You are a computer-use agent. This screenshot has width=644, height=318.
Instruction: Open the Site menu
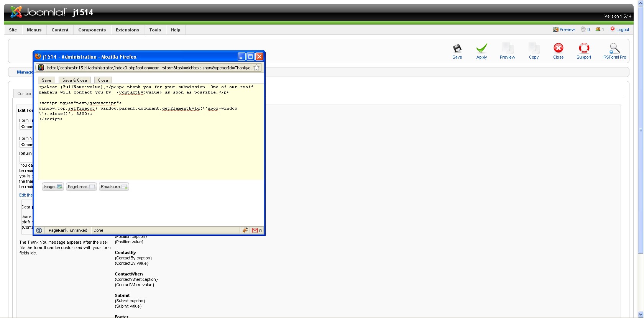pos(13,30)
